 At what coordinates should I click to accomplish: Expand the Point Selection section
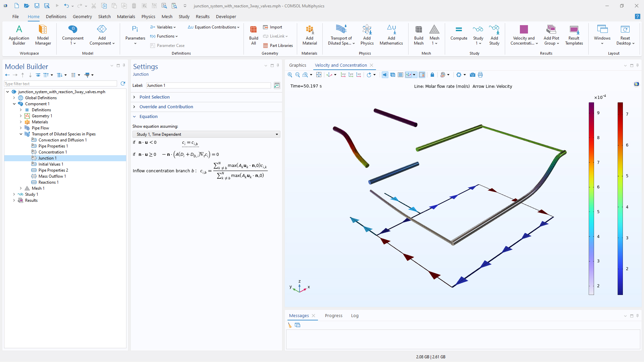coord(154,97)
